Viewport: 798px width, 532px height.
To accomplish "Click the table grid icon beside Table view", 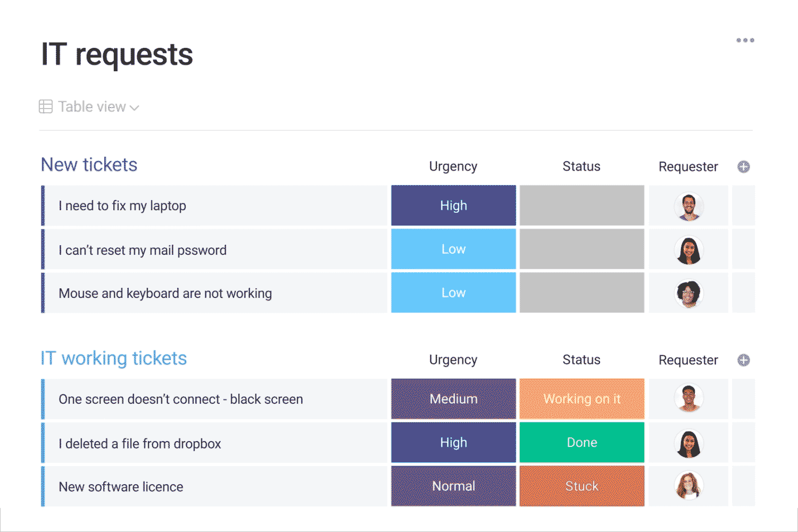I will tap(46, 107).
